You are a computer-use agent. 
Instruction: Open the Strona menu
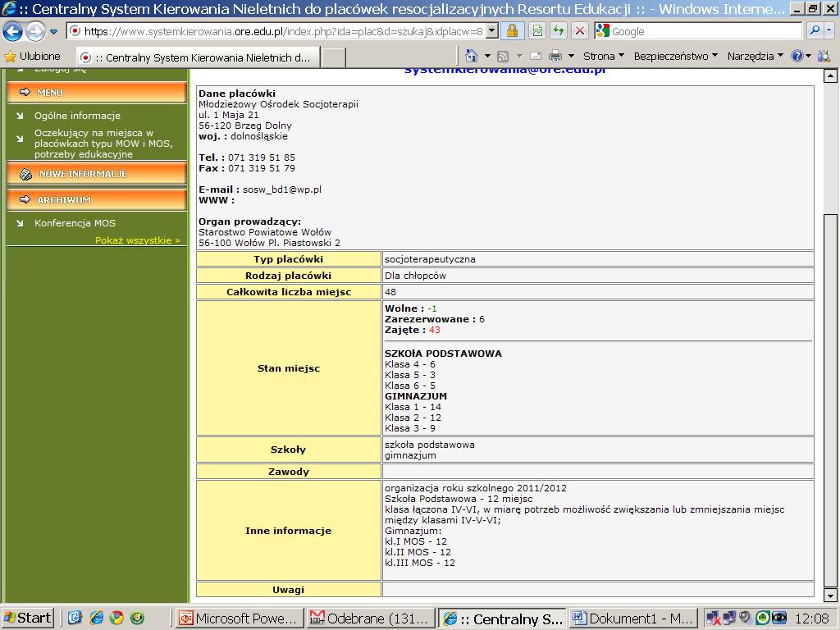click(604, 57)
